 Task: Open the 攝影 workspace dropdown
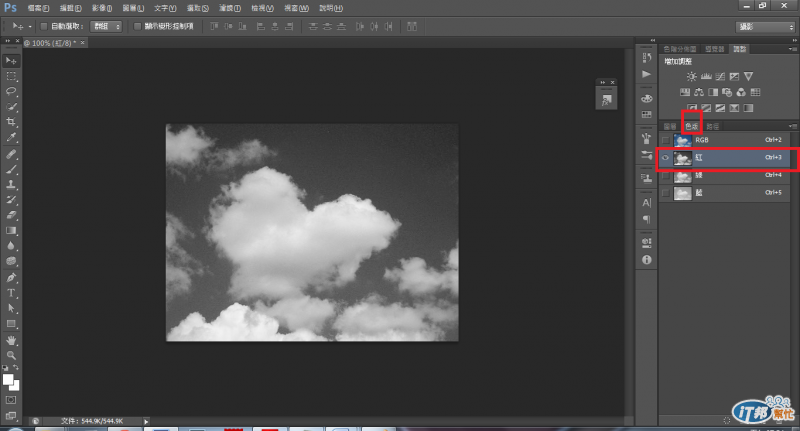(x=765, y=27)
